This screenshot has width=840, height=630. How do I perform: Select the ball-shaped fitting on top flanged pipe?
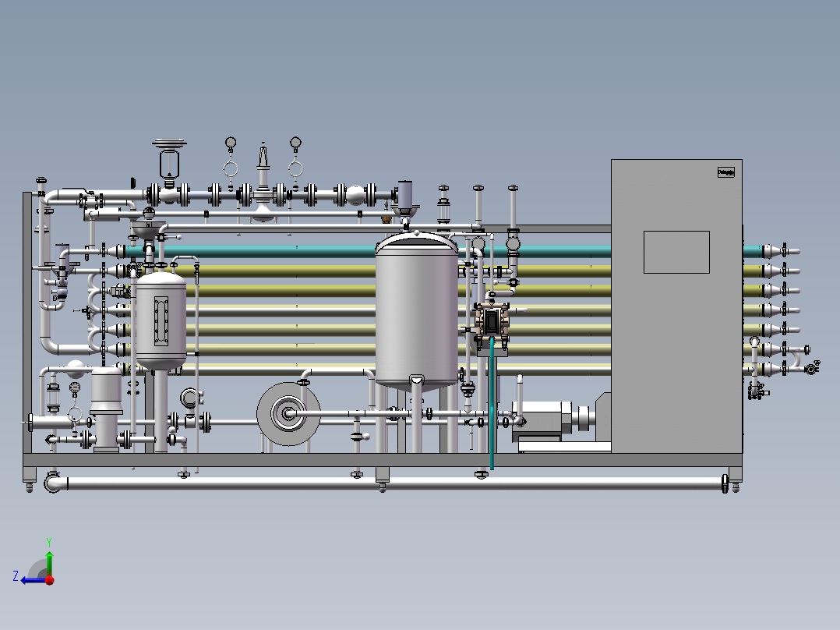(355, 195)
